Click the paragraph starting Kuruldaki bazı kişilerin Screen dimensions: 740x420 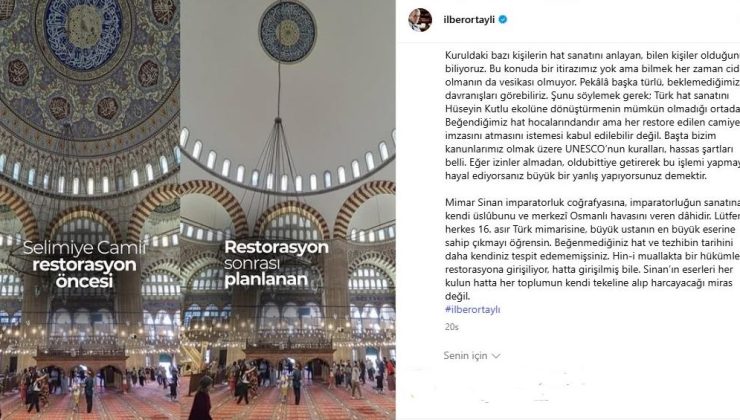click(x=592, y=116)
